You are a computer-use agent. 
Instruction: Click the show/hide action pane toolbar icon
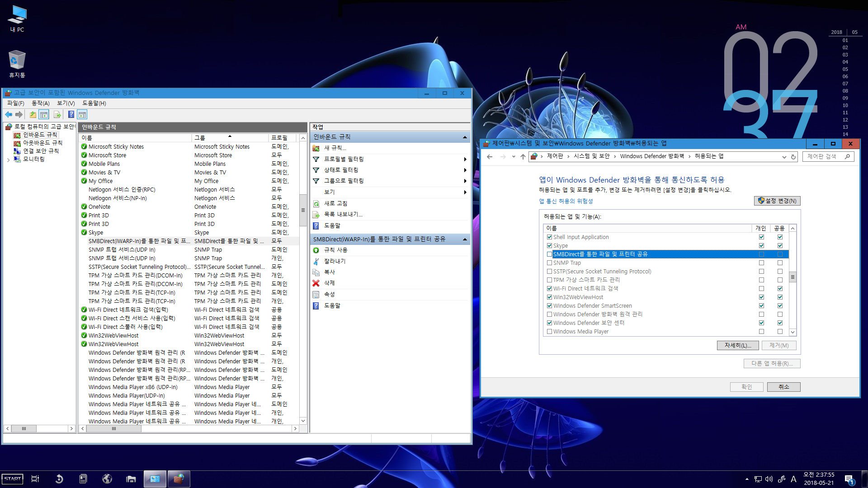[82, 115]
